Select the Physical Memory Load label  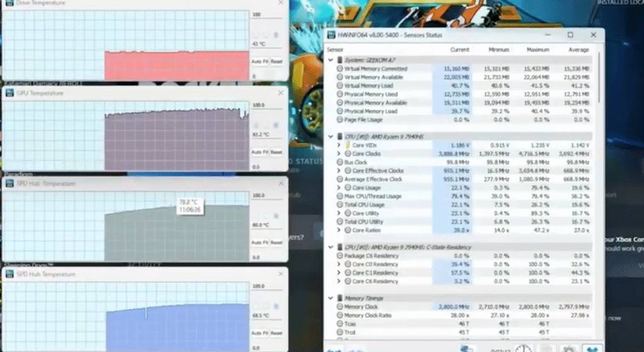[370, 111]
